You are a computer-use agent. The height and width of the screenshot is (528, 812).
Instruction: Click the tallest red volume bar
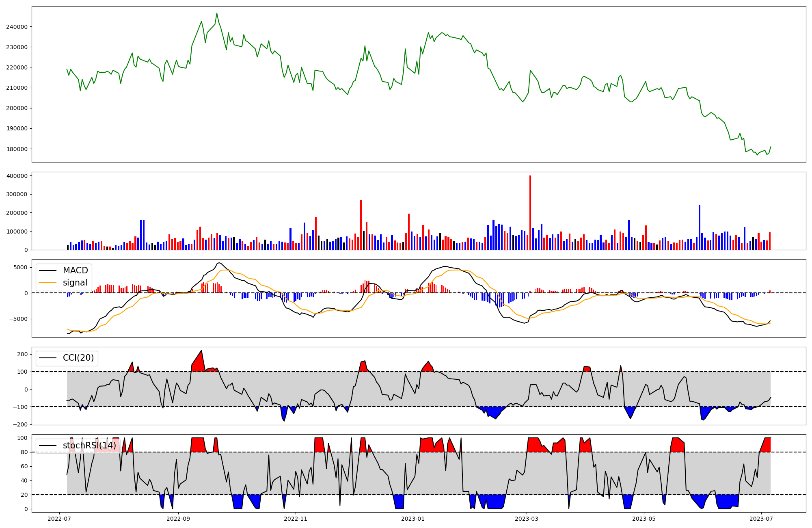(x=530, y=211)
